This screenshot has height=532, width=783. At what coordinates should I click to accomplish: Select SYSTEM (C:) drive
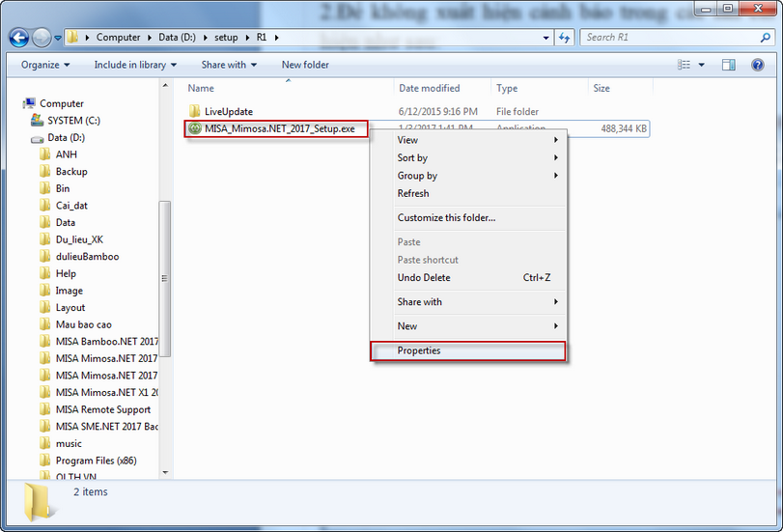(x=66, y=121)
